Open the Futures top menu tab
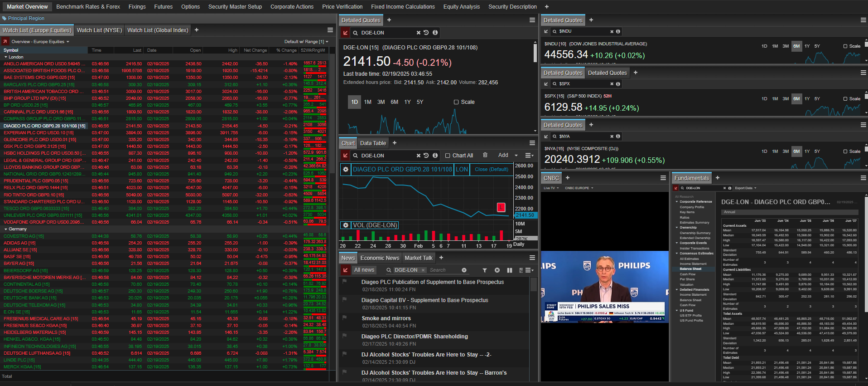This screenshot has width=868, height=386. pos(163,7)
